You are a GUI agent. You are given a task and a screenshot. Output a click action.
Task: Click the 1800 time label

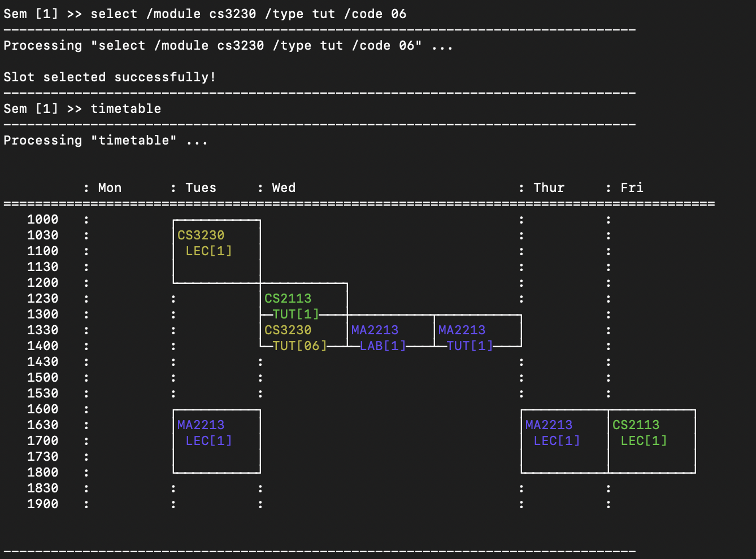(x=43, y=473)
